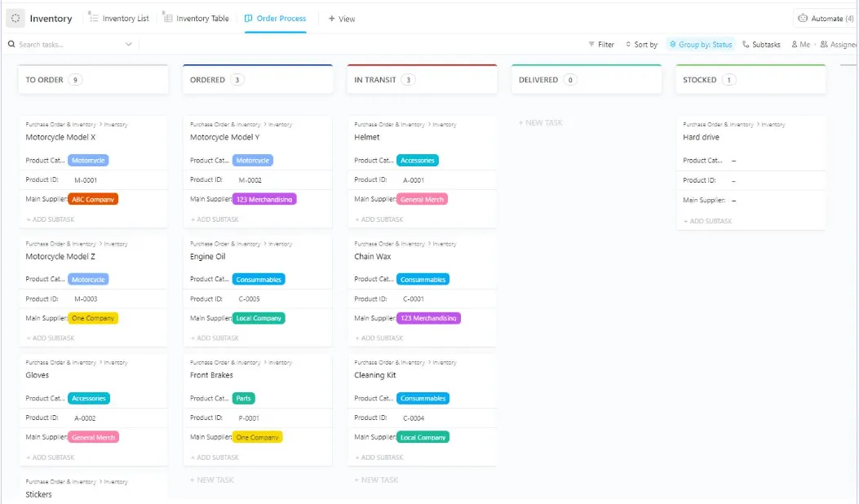Click the Order Process board icon
Screen dimensions: 859x504
pyautogui.click(x=249, y=18)
